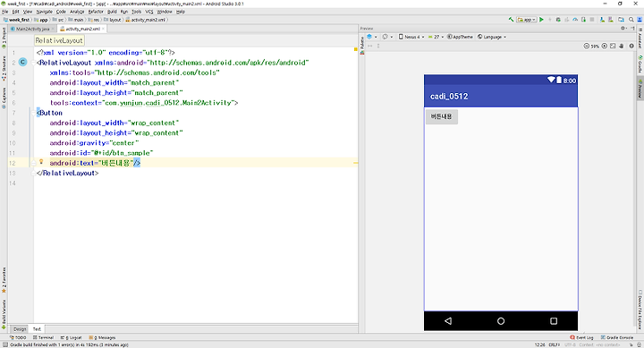The height and width of the screenshot is (348, 644).
Task: Click the user account icon top right
Action: [640, 20]
